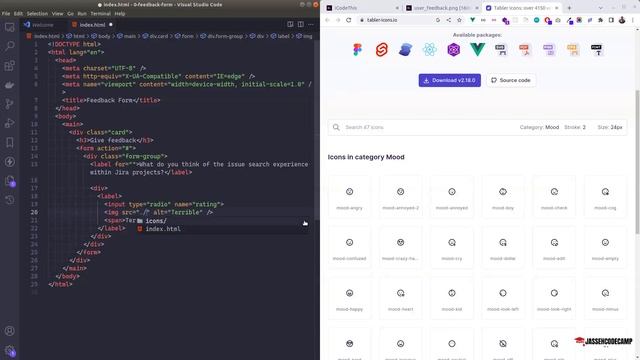Select the Figma package icon
This screenshot has width=640, height=360.
point(358,50)
